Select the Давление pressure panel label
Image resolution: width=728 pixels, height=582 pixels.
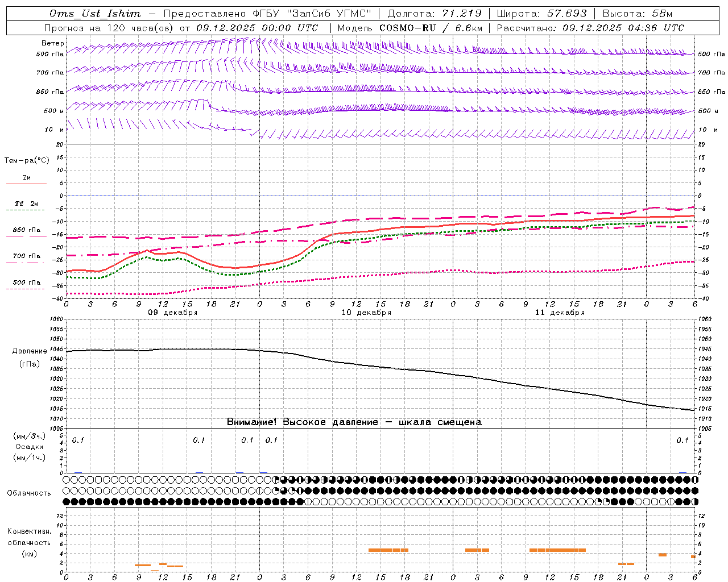tap(30, 351)
